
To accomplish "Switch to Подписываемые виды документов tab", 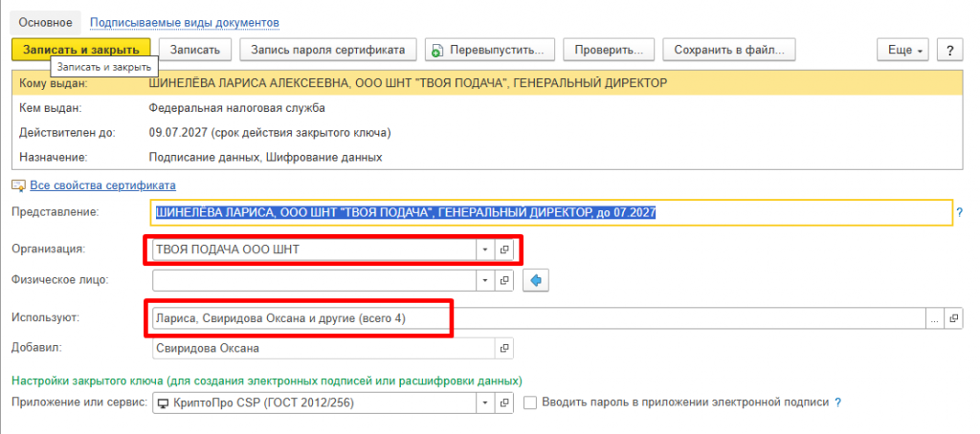I will [x=185, y=23].
